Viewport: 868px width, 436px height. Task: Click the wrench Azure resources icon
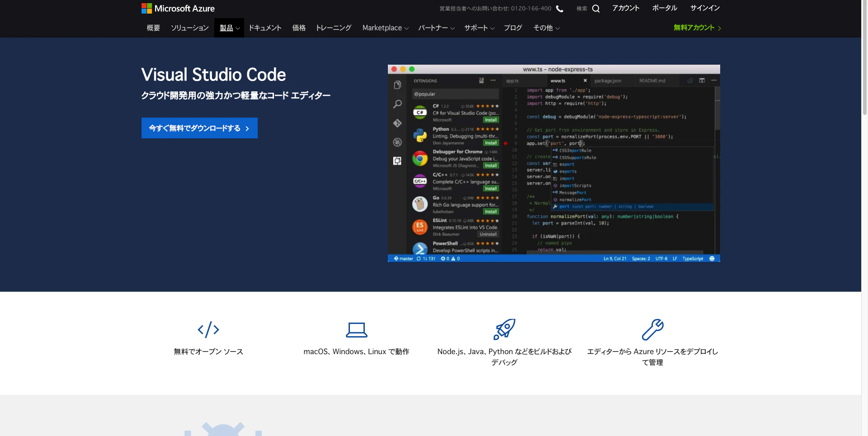click(x=652, y=329)
